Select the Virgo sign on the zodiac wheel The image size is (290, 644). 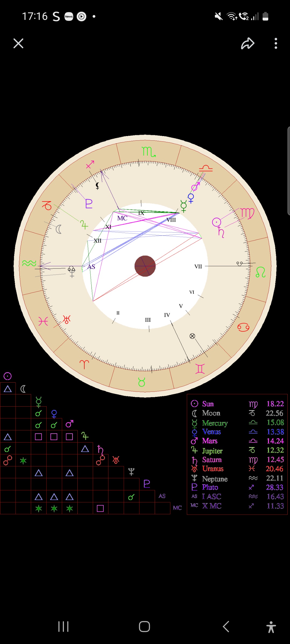pos(248,213)
